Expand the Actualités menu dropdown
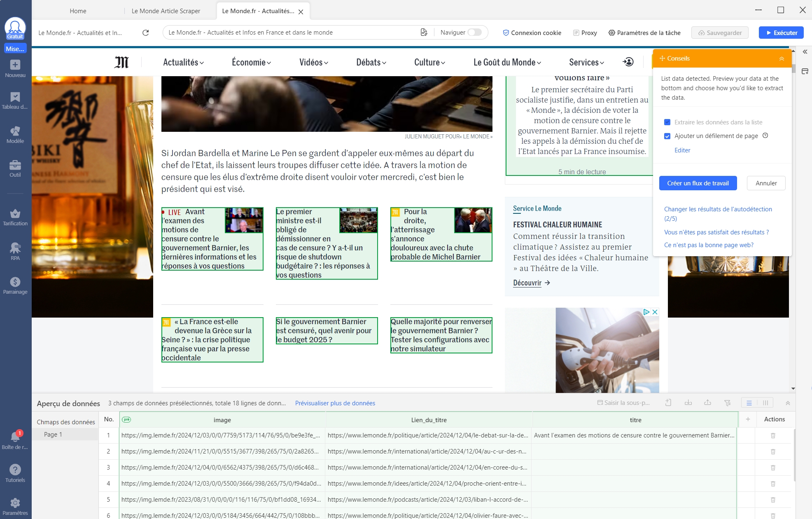812x519 pixels. (x=184, y=63)
